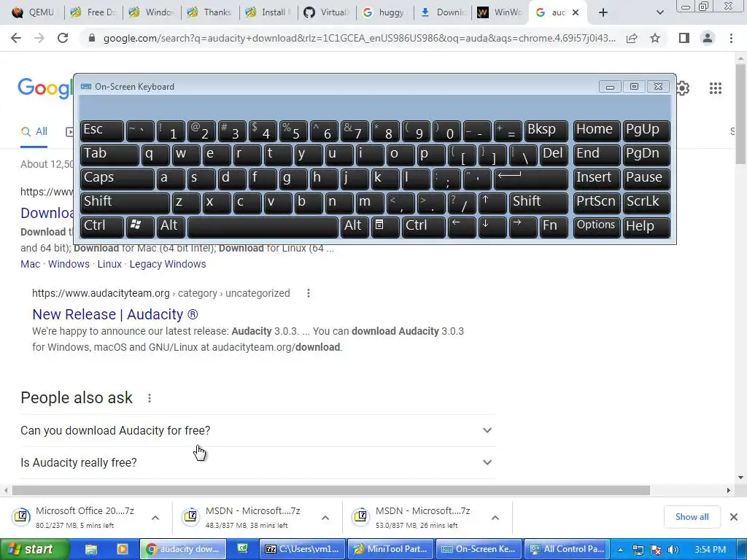The image size is (747, 560).
Task: Open the Mac download sublink
Action: click(x=30, y=264)
